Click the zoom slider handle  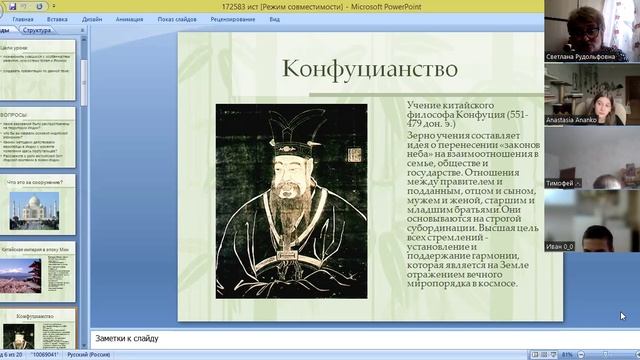[605, 355]
